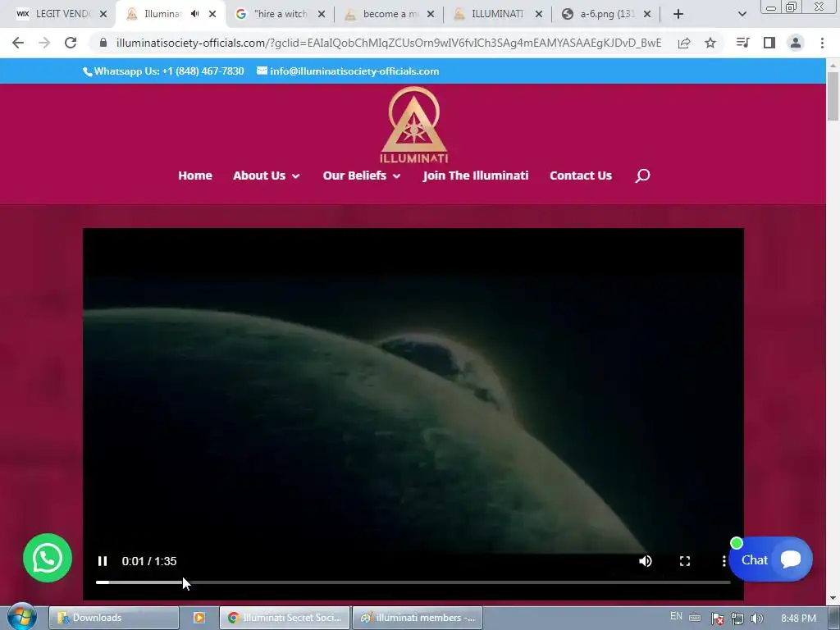Open the Chrome profile menu
Viewport: 840px width, 630px height.
[x=796, y=43]
